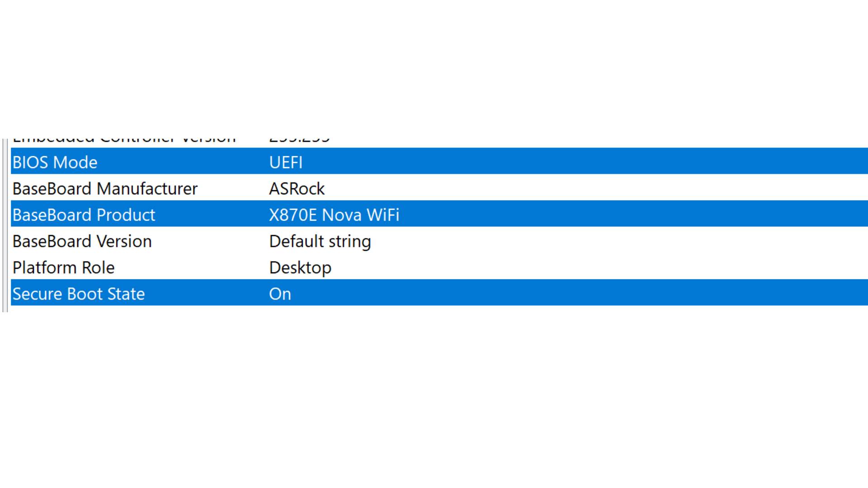Select the BaseBoard Manufacturer item
The height and width of the screenshot is (488, 868).
pyautogui.click(x=105, y=188)
